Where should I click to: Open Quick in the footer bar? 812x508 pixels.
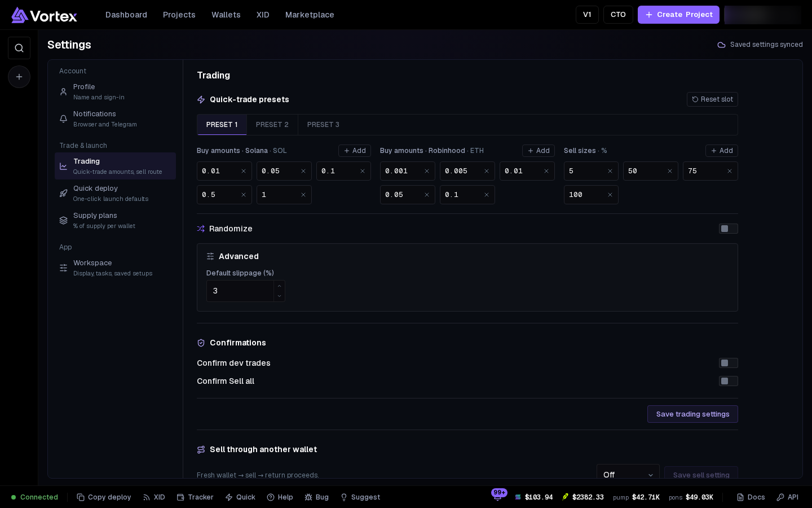pyautogui.click(x=240, y=497)
